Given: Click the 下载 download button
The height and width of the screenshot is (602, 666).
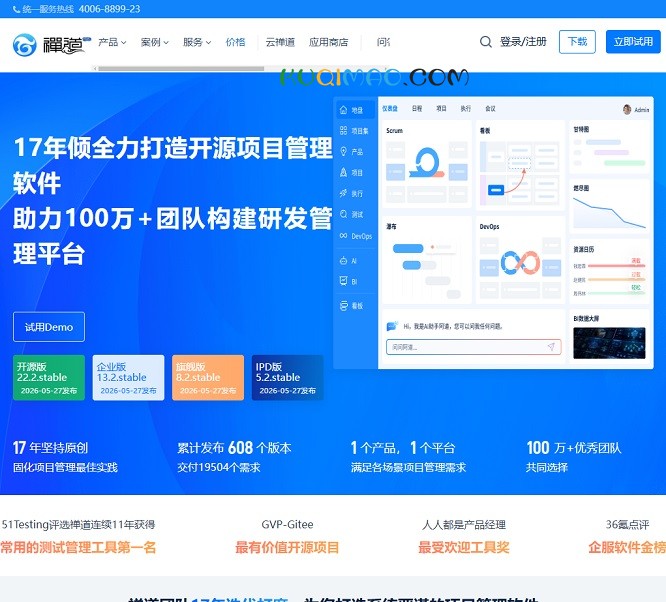Looking at the screenshot, I should (x=577, y=42).
